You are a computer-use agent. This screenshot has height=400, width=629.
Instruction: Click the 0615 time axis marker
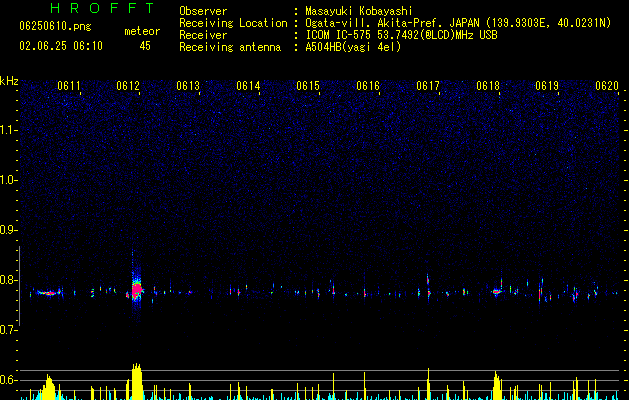(x=308, y=85)
